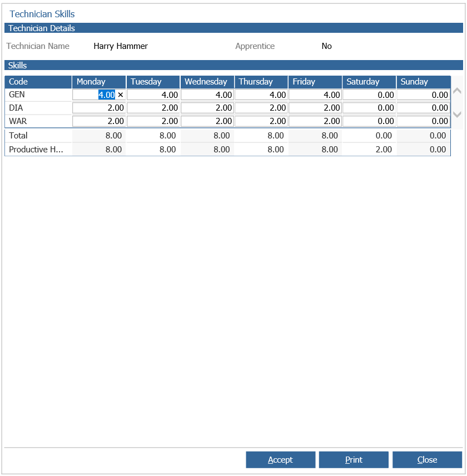
Task: Select the Monday hours cell for GEN
Action: 100,95
